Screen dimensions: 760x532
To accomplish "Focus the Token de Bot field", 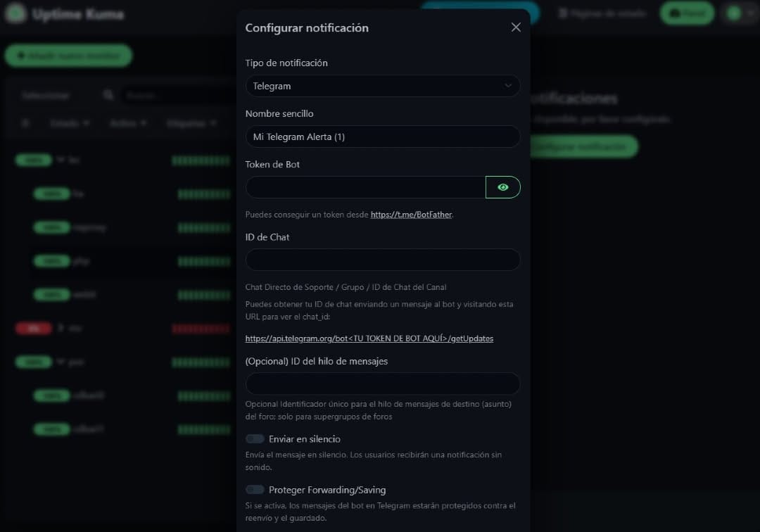I will 365,187.
